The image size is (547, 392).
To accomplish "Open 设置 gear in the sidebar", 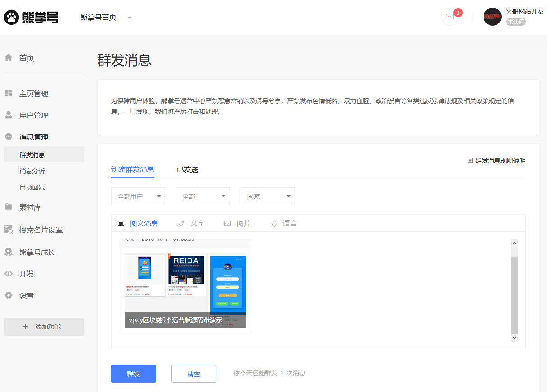I will [26, 295].
